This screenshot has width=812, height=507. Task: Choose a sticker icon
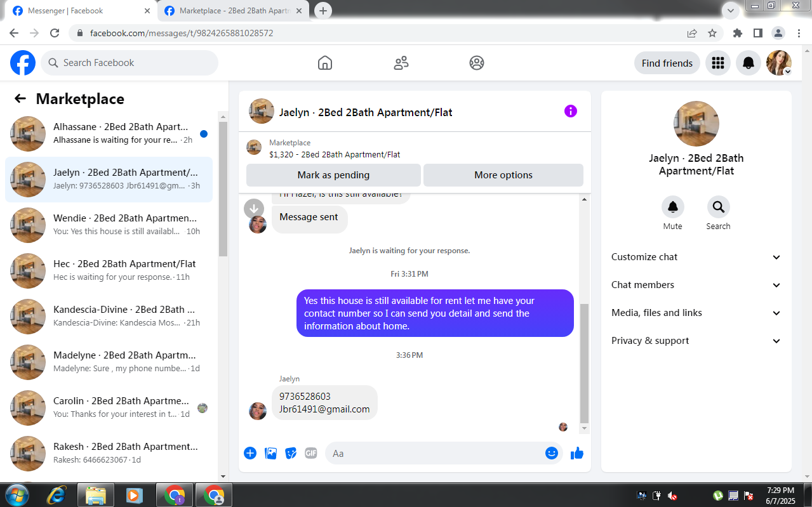[291, 453]
